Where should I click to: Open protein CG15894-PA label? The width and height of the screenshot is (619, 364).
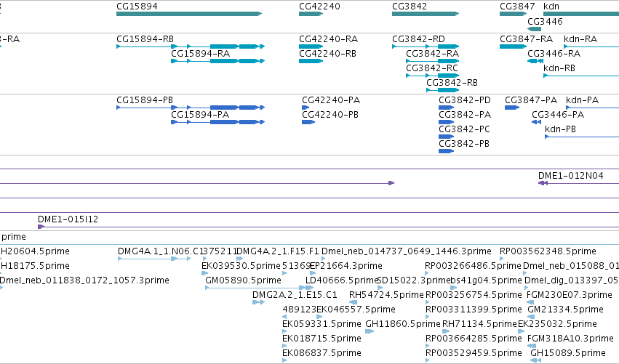[200, 115]
